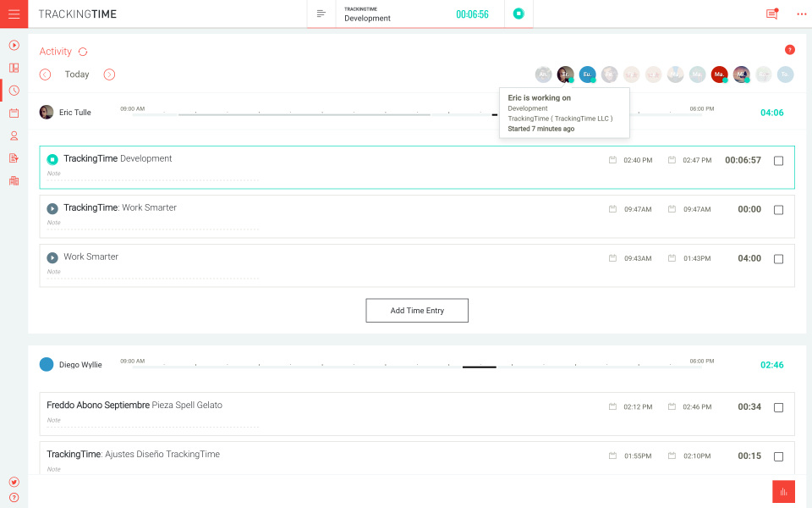Open the reports sidebar icon
812x508 pixels.
pos(14,158)
